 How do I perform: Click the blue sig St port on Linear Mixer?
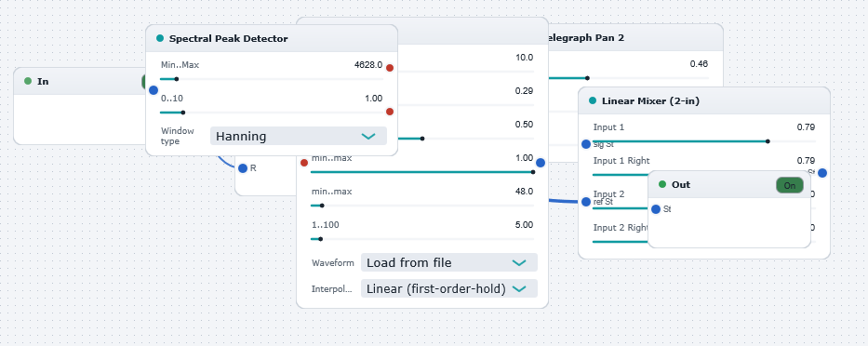coord(586,144)
